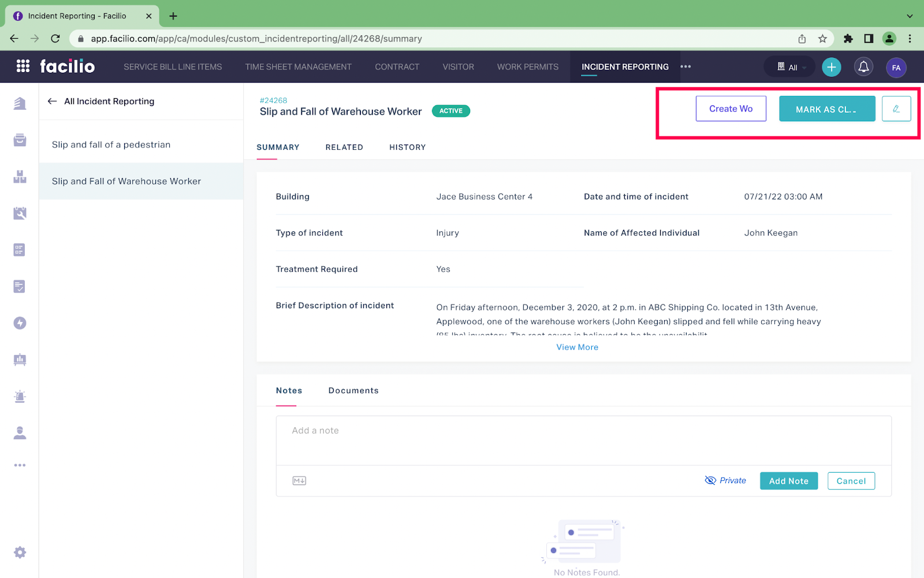This screenshot has width=924, height=578.
Task: Select the Notes tab
Action: [289, 391]
